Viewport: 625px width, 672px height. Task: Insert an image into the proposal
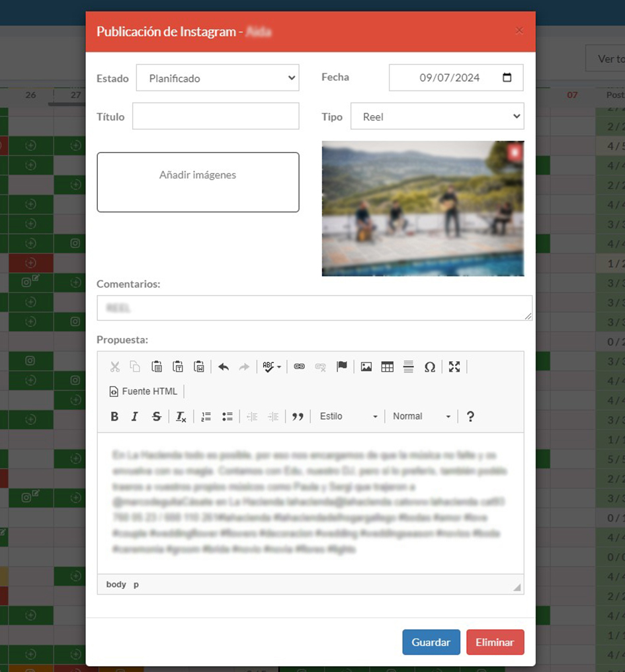366,366
